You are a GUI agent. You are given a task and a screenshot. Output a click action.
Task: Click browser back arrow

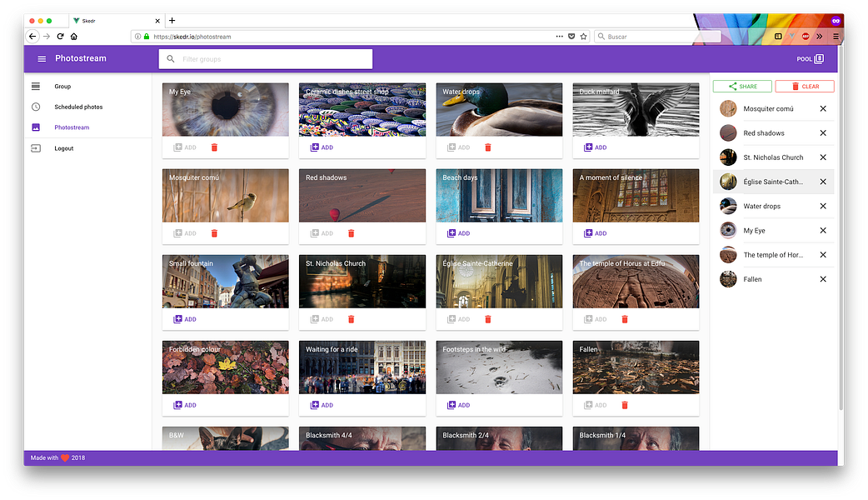[32, 37]
